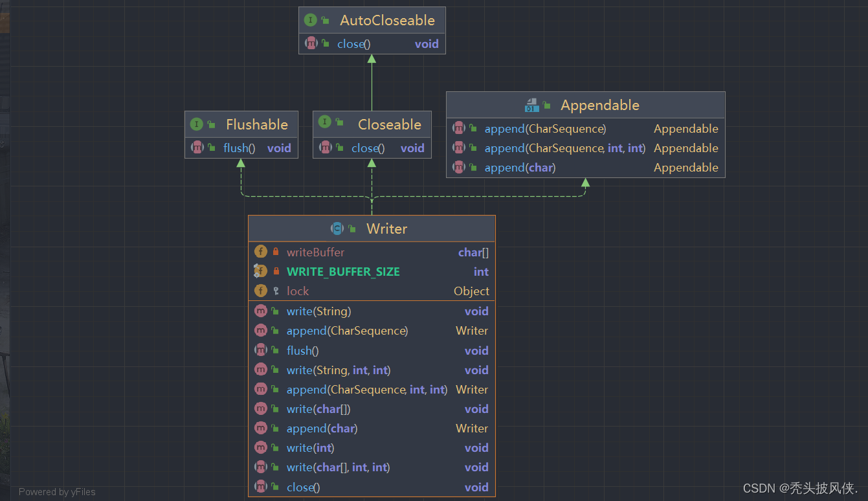Click field icon beside writeBuffer
868x501 pixels.
(x=261, y=252)
